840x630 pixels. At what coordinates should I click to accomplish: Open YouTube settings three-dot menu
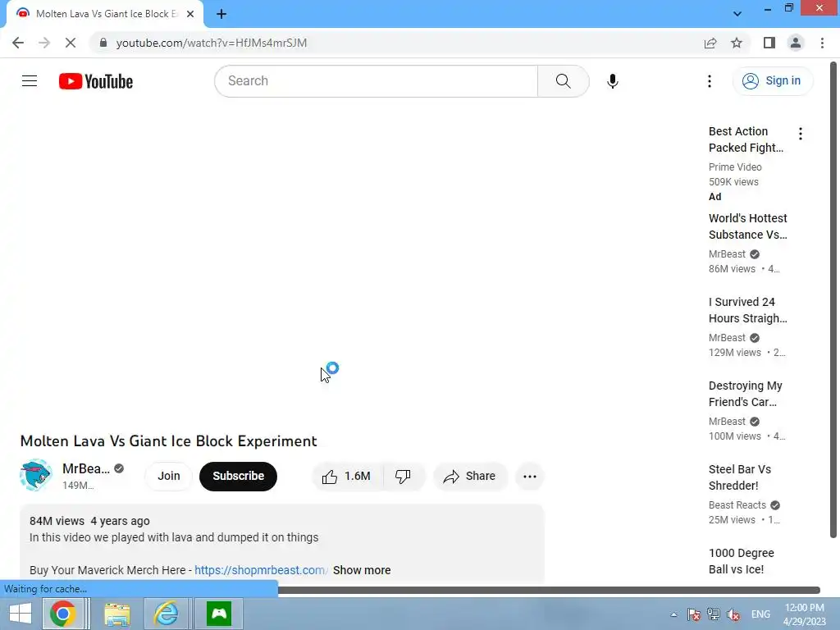(x=710, y=81)
